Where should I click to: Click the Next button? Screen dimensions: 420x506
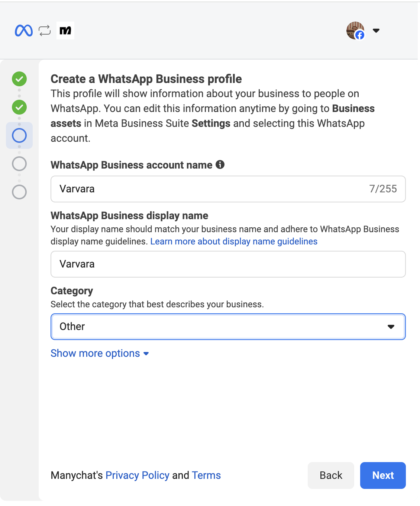(x=382, y=475)
